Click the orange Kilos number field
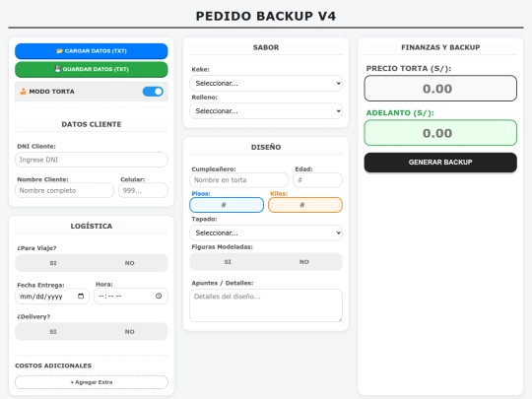This screenshot has height=399, width=532. [x=305, y=205]
